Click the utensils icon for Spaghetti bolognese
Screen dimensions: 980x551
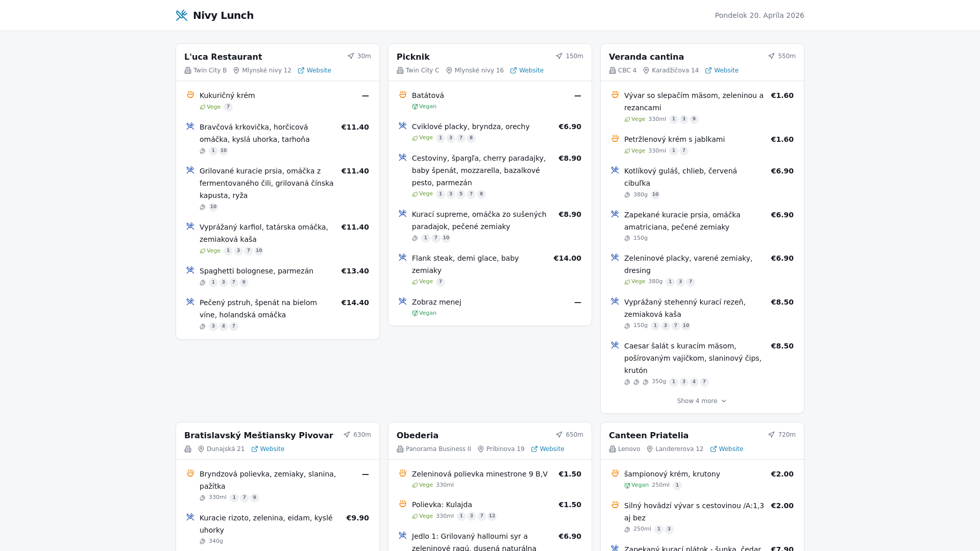pos(190,270)
